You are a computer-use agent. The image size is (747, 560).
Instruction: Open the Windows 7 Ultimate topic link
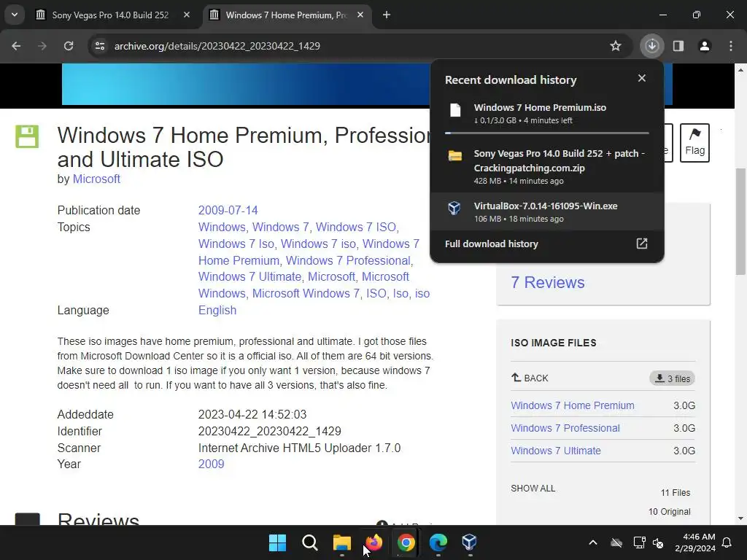[x=249, y=276]
